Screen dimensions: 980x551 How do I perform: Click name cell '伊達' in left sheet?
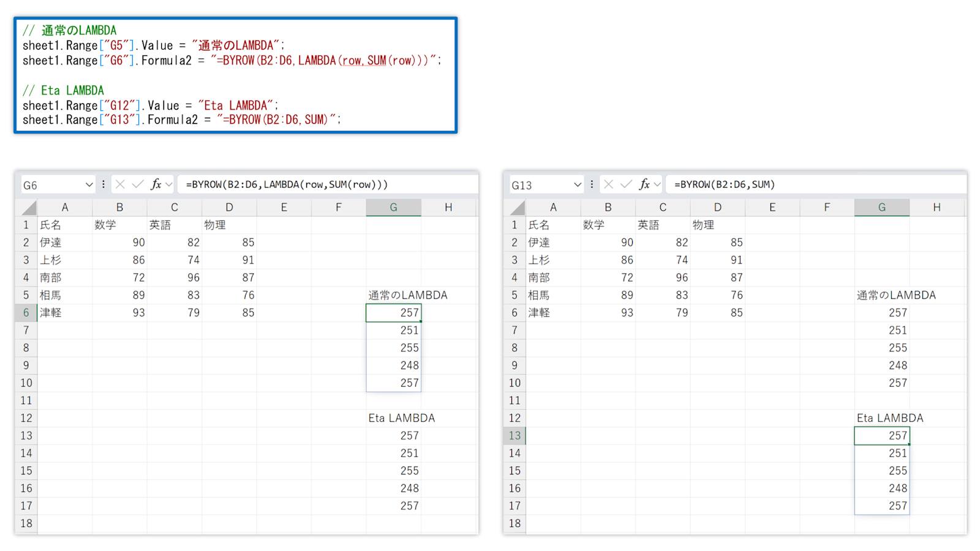65,243
